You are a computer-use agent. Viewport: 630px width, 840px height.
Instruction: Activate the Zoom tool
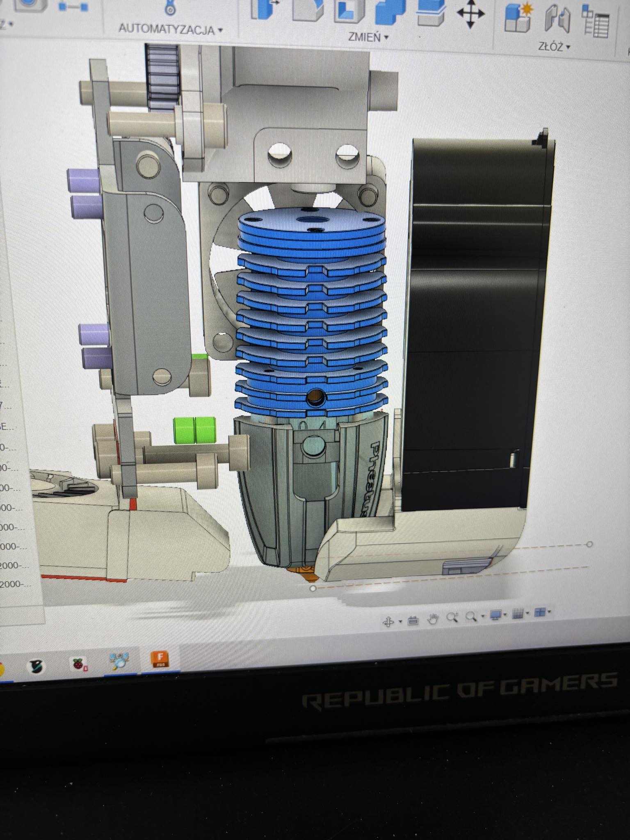coord(452,617)
